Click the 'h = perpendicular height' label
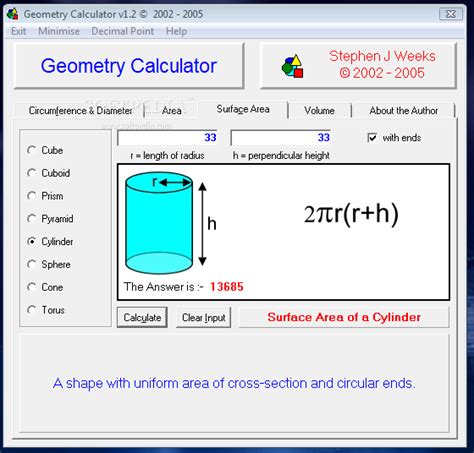This screenshot has width=474, height=453. 281,155
